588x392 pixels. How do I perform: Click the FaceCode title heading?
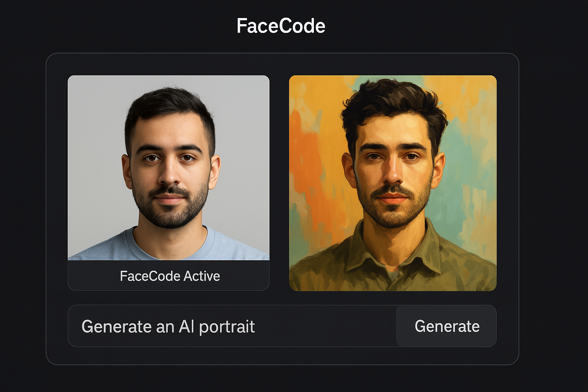coord(281,26)
